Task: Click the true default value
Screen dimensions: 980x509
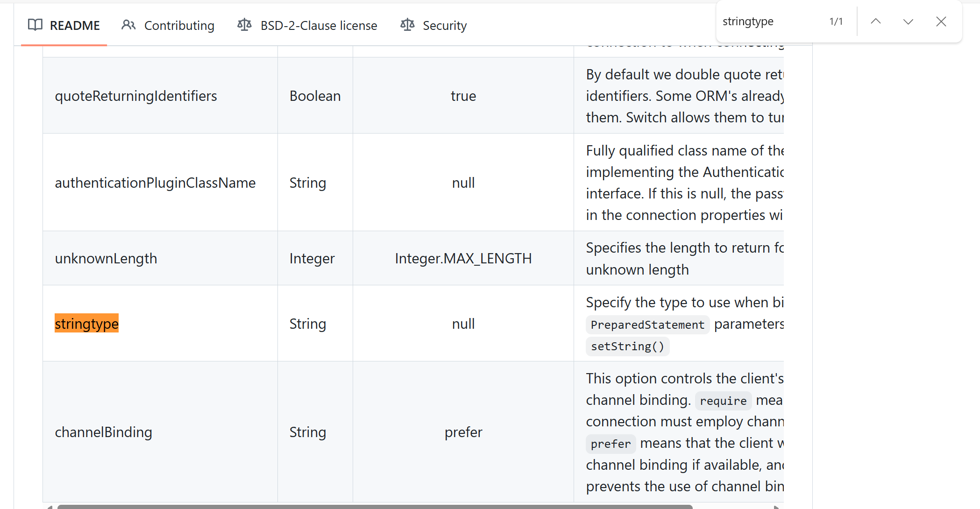Action: [463, 96]
